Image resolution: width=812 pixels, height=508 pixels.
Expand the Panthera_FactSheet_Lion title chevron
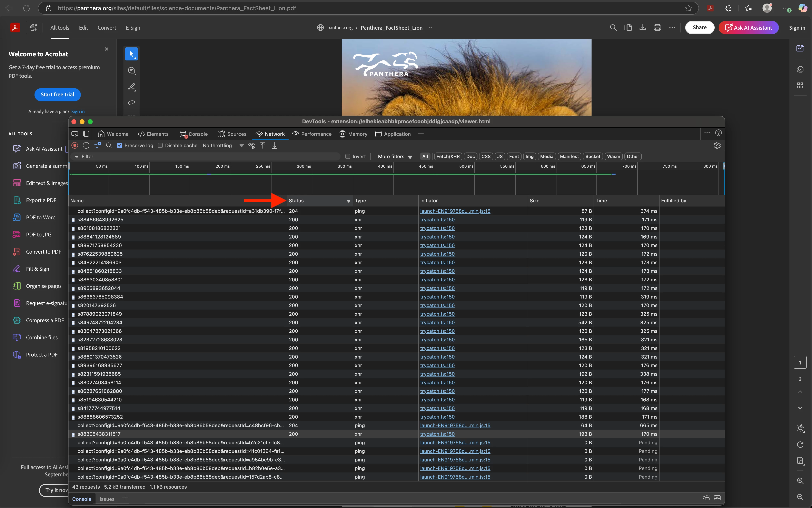tap(430, 28)
